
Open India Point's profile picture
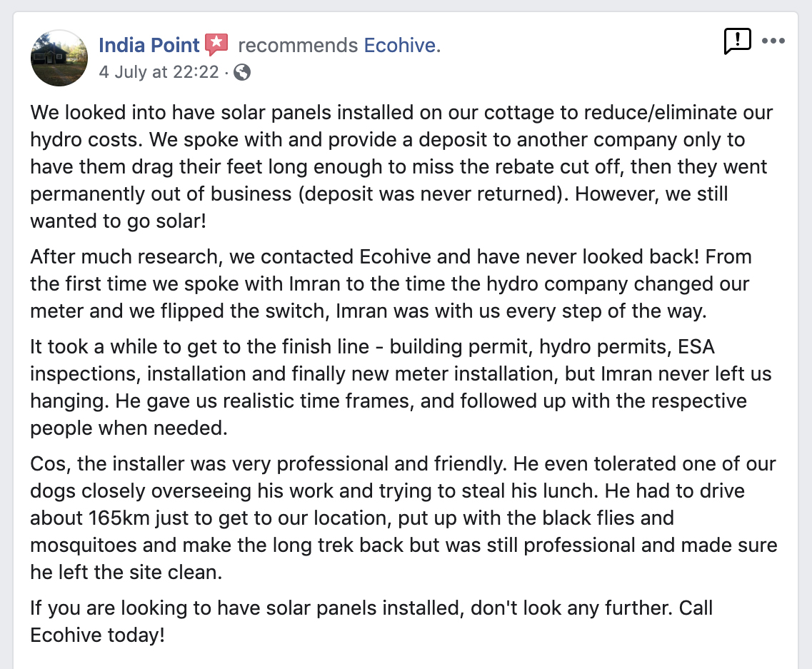[x=59, y=58]
